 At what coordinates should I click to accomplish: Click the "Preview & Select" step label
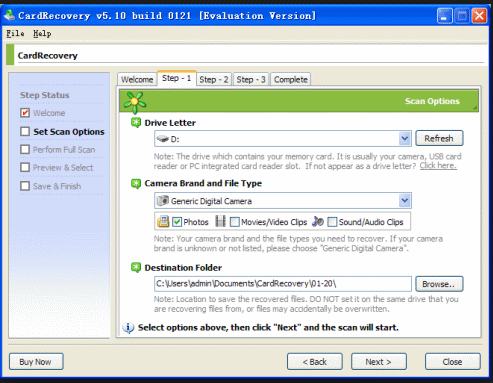[x=63, y=168]
